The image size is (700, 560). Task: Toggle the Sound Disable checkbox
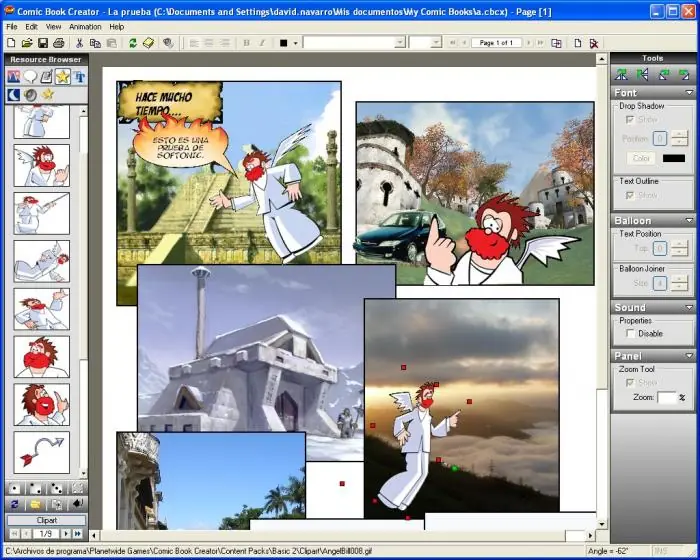(630, 333)
